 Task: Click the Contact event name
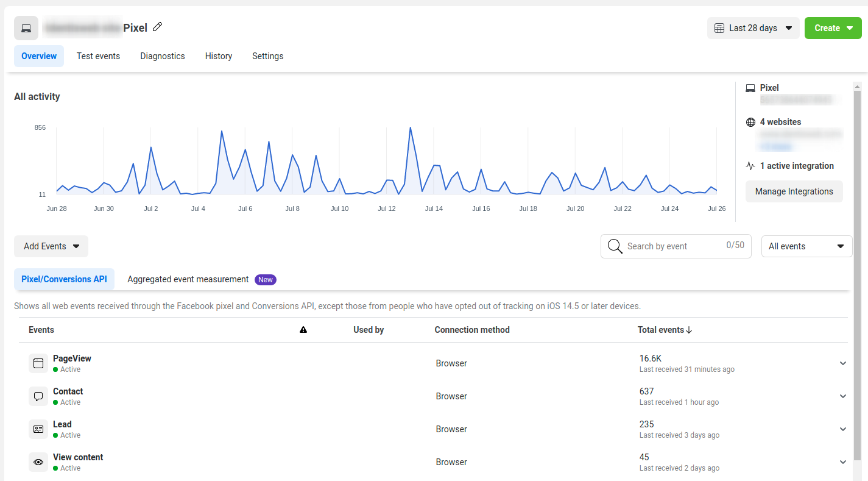coord(68,391)
